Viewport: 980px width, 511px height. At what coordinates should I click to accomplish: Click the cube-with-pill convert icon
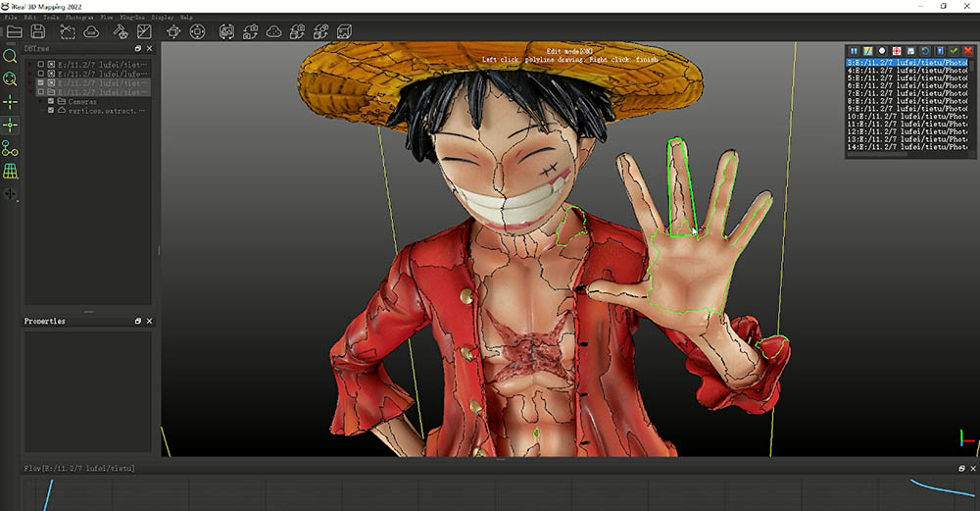[320, 32]
